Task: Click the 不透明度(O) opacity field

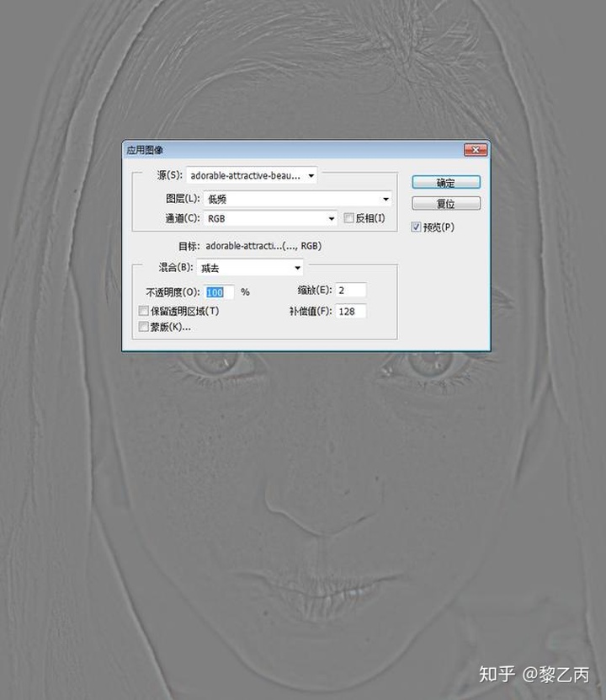Action: tap(219, 292)
